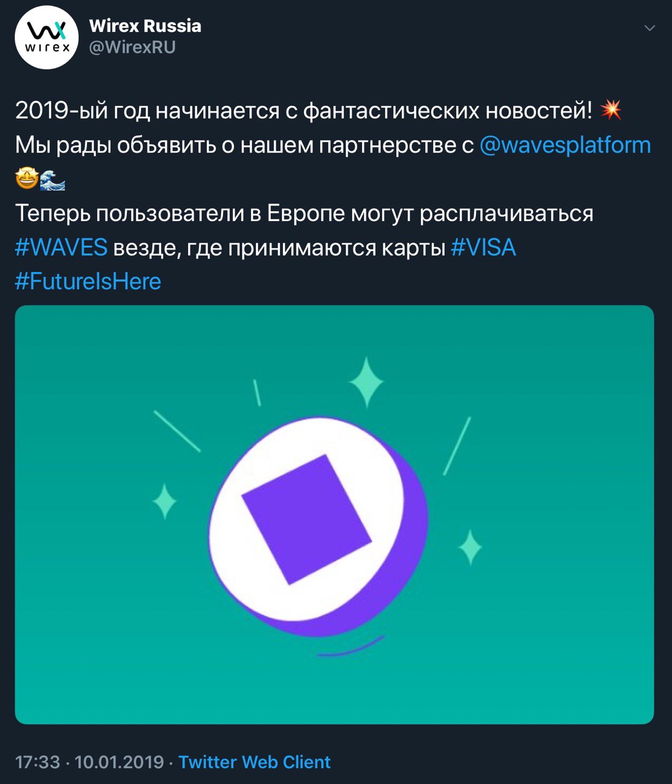Viewport: 672px width, 784px height.
Task: Click the large sparkle above the coin
Action: click(x=366, y=382)
